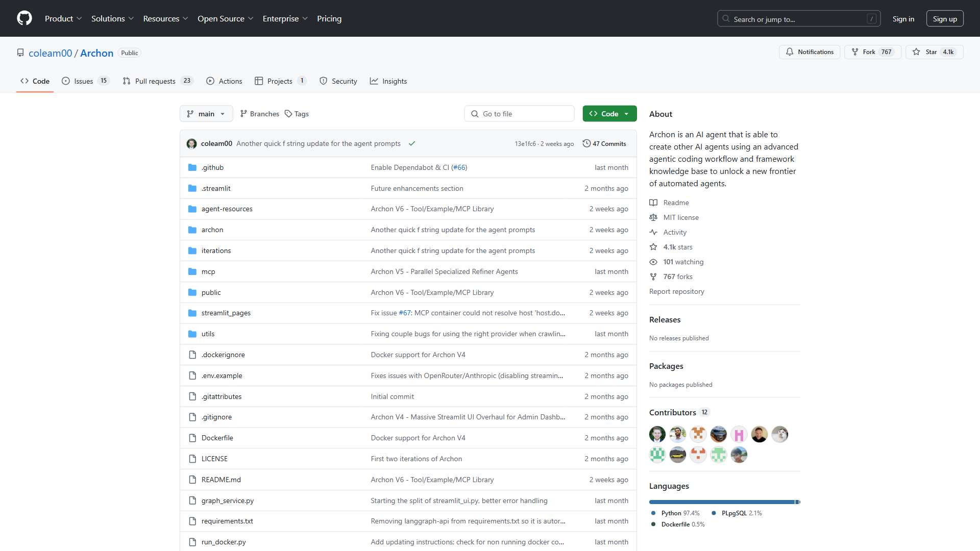View the yellow car contributor avatar
The image size is (980, 551).
point(678,455)
